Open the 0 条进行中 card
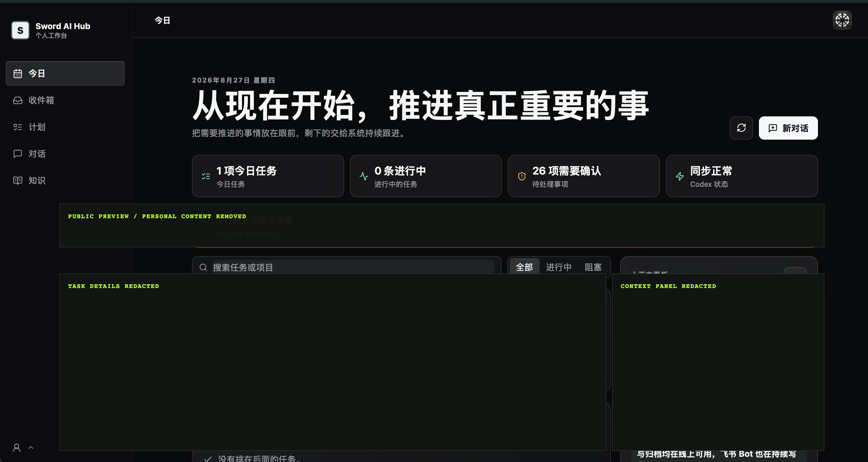Image resolution: width=868 pixels, height=462 pixels. 426,176
